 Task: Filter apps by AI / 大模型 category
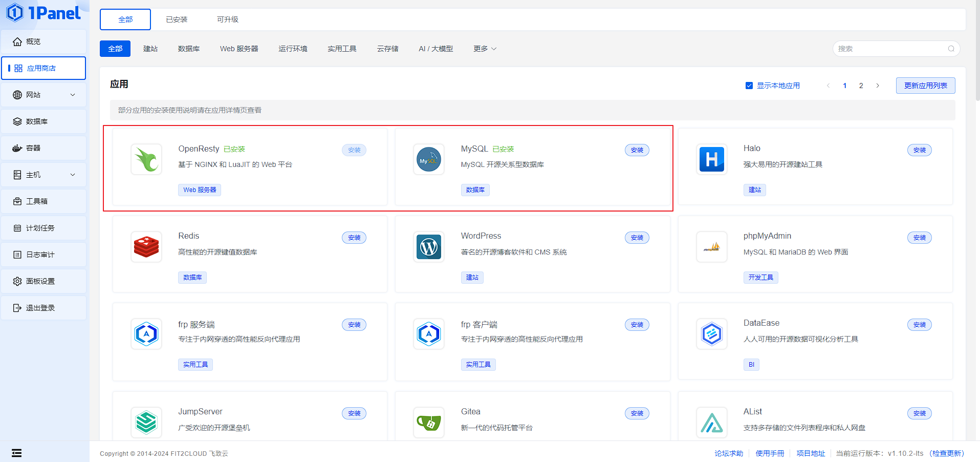click(x=435, y=49)
